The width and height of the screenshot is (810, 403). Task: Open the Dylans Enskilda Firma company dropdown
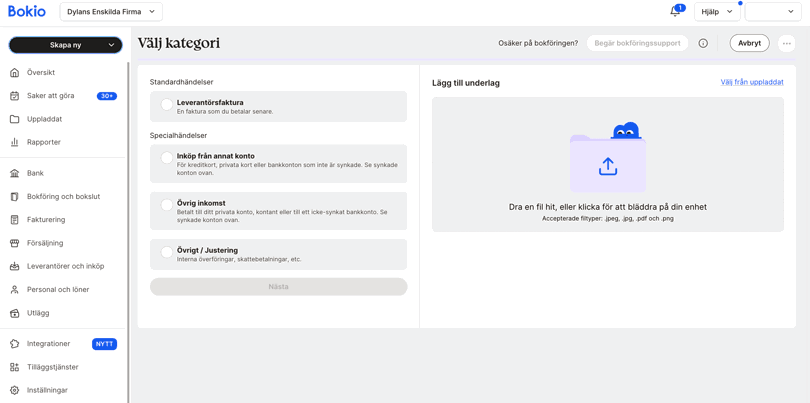pyautogui.click(x=111, y=11)
